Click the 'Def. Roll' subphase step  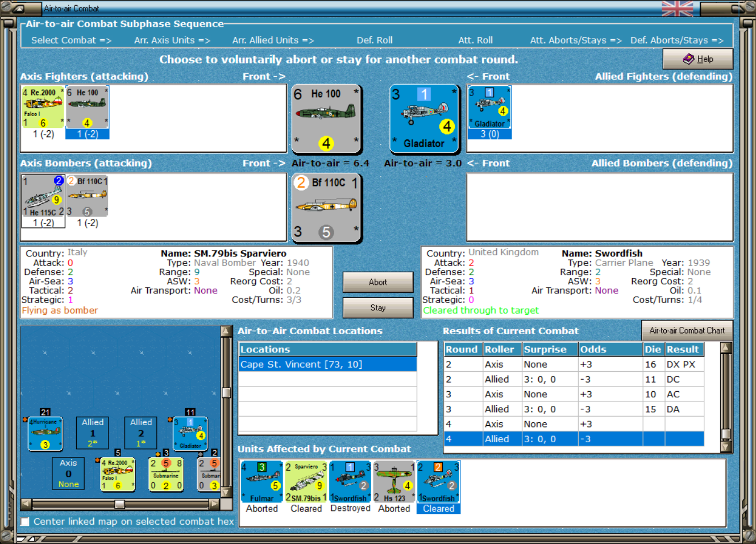pyautogui.click(x=375, y=40)
